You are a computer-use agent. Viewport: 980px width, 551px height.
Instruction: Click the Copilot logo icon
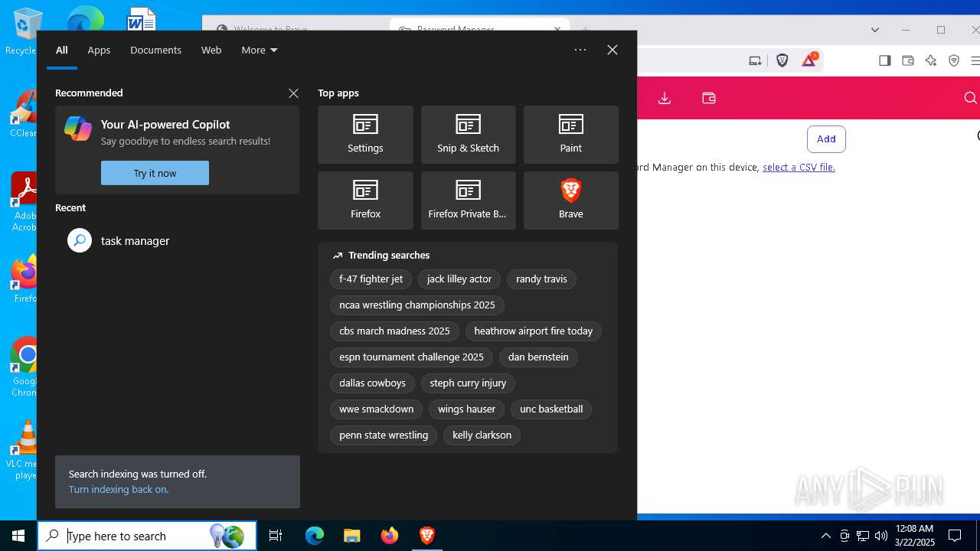78,129
